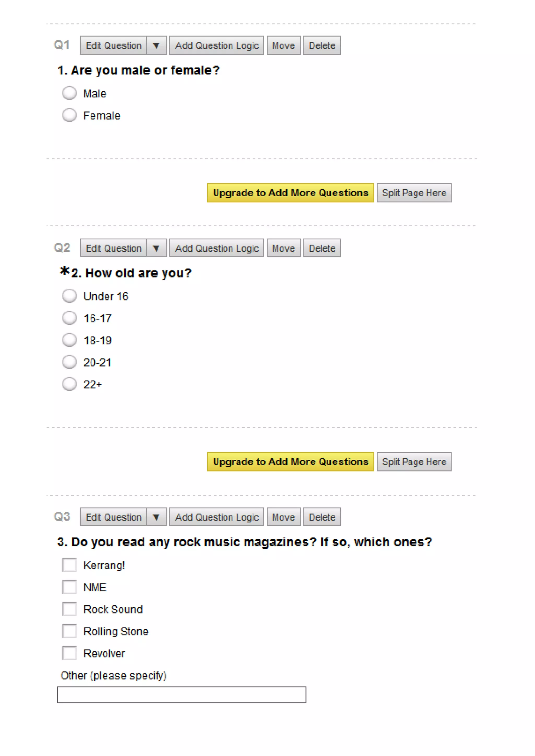Click Split Page Here below Q1

(x=414, y=193)
